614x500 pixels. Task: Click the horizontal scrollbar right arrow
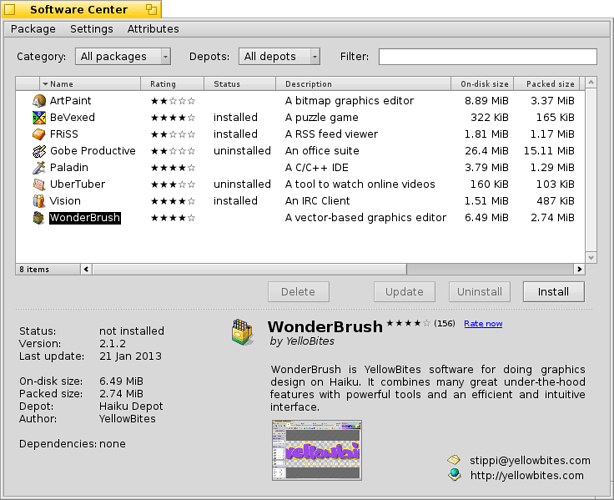click(x=579, y=269)
